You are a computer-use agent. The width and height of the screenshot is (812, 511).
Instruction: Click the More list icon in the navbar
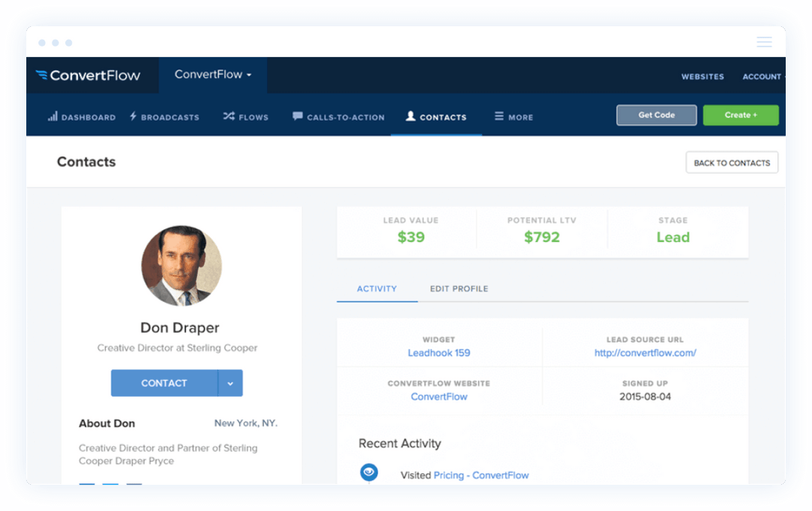click(498, 116)
